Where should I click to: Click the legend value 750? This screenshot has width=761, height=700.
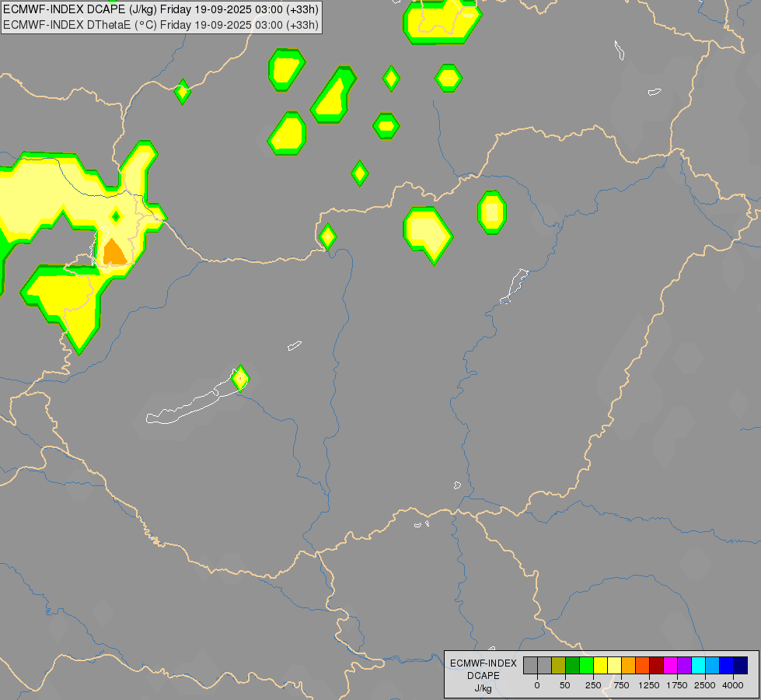click(621, 685)
